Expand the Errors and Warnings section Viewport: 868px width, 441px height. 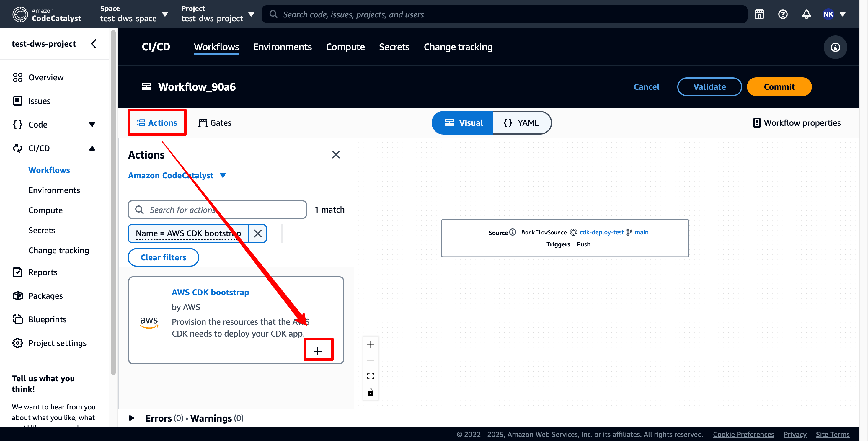point(131,418)
